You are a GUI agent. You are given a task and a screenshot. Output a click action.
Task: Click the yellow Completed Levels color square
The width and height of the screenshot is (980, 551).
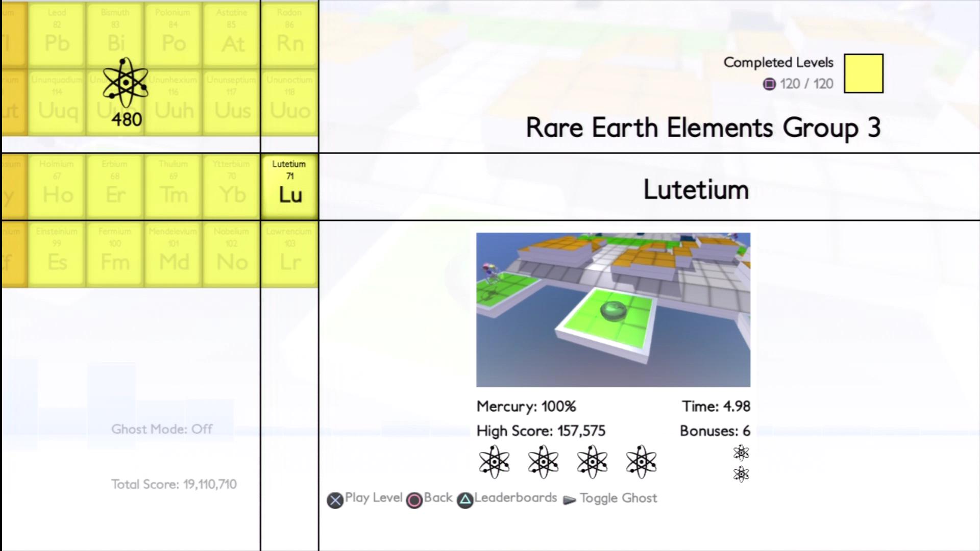[863, 74]
